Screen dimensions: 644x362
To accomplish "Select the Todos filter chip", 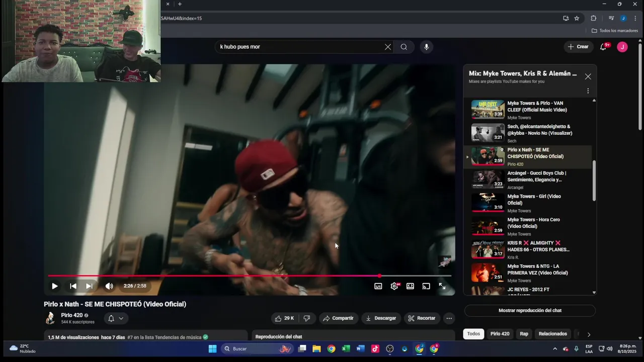I will (x=473, y=334).
